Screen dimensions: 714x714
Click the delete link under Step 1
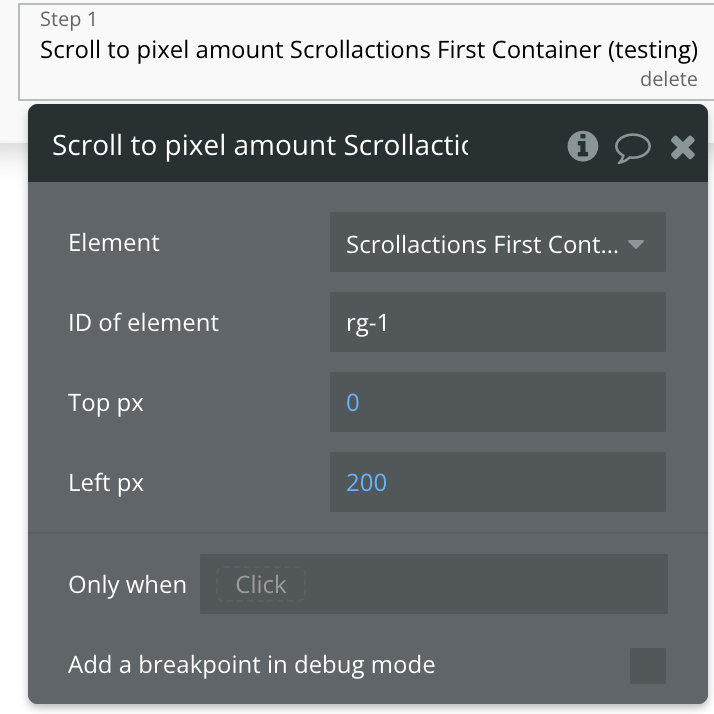668,79
